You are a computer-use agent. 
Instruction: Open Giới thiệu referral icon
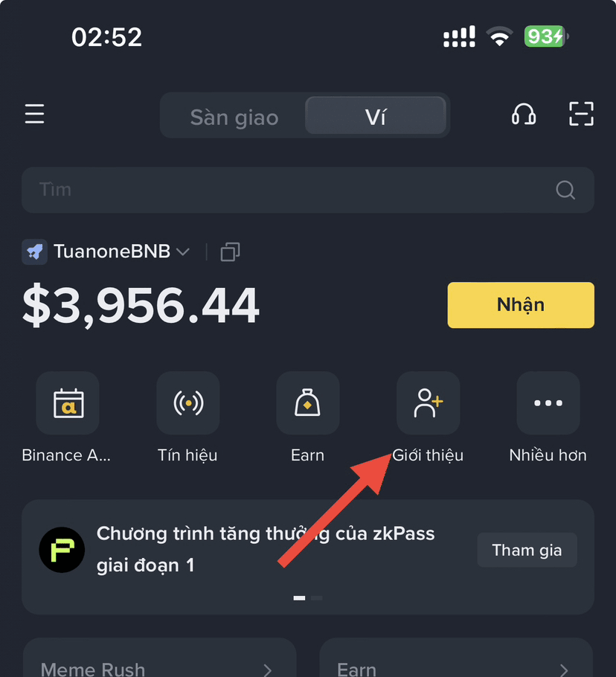coord(429,402)
